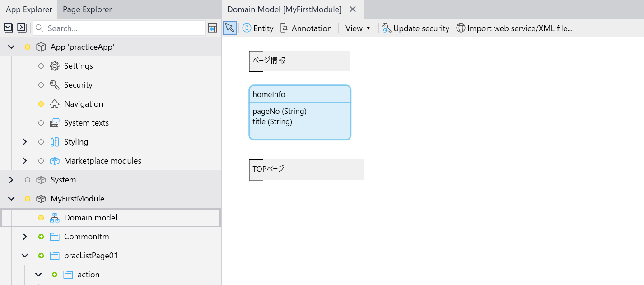Screen dimensions: 644x285
Task: Select the Entity tool in the toolbar
Action: [x=258, y=28]
